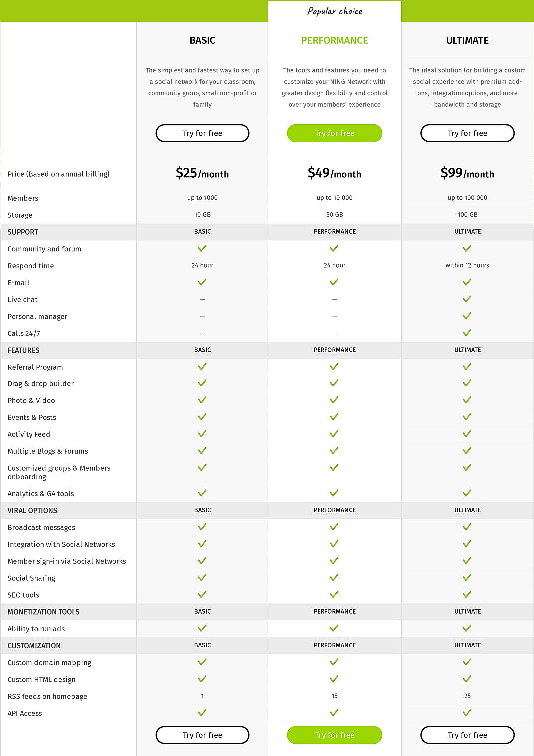The image size is (534, 756).
Task: Click the $25/month price for the Basic plan
Action: 202,174
